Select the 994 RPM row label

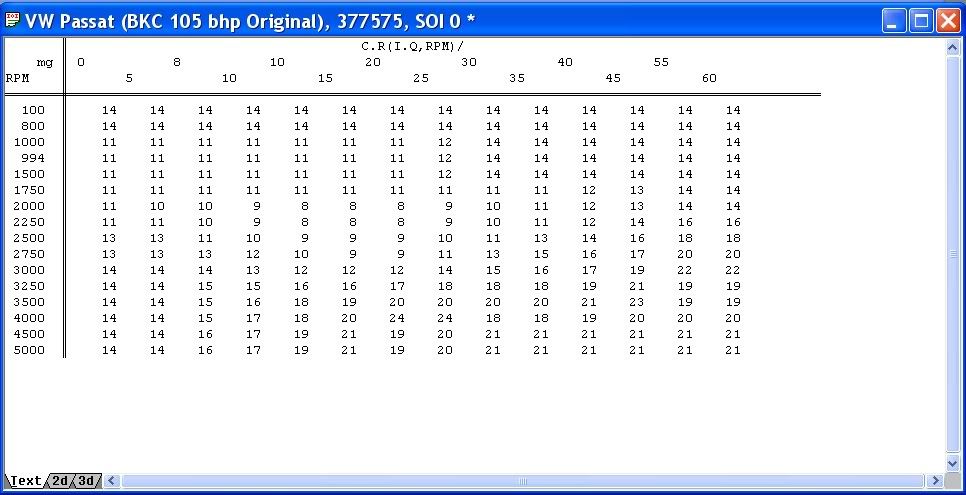pyautogui.click(x=33, y=158)
